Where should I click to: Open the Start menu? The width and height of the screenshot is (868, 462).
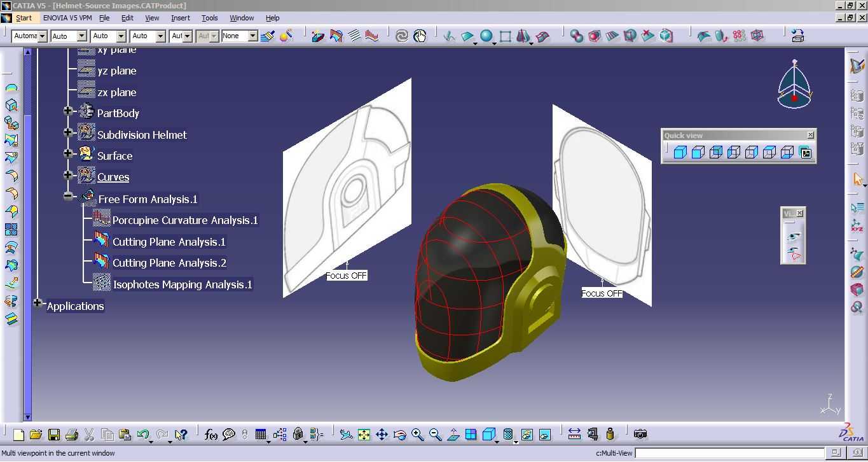click(x=24, y=18)
